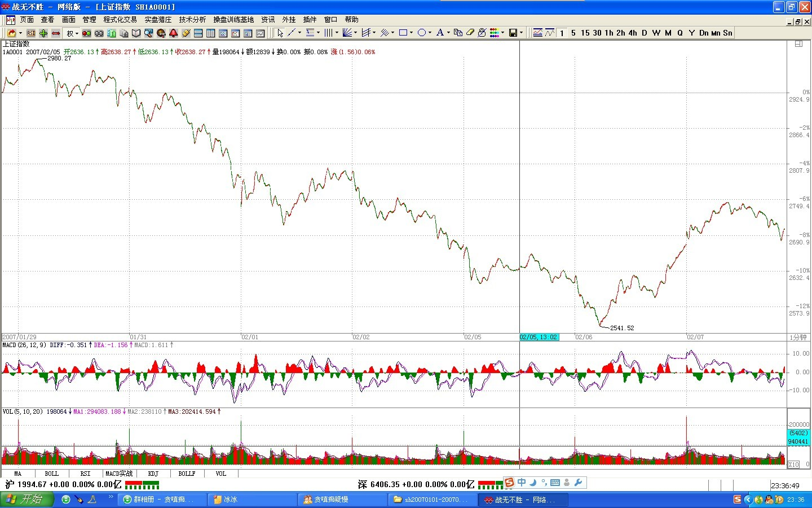The width and height of the screenshot is (812, 508).
Task: Expand the color palette dropdown arrow
Action: click(x=503, y=33)
